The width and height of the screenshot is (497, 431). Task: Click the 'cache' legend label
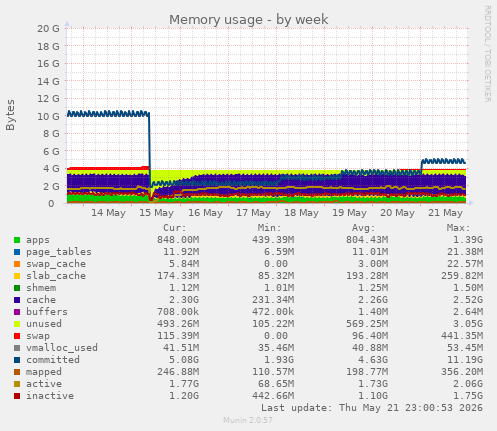[x=41, y=300]
